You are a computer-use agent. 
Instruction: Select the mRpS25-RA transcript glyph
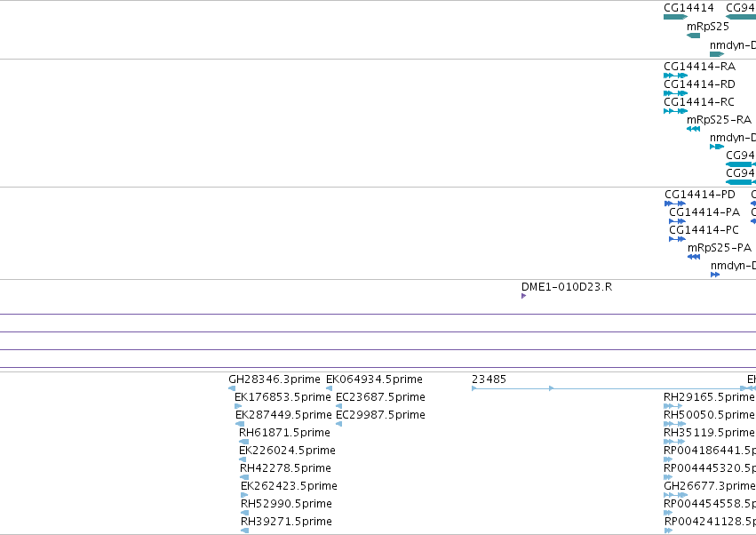pos(693,129)
